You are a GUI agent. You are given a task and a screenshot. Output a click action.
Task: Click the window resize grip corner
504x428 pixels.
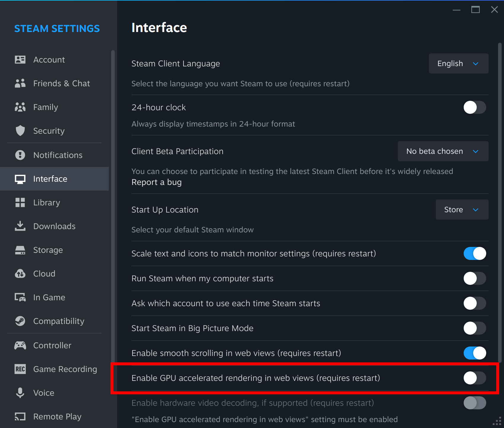click(497, 421)
